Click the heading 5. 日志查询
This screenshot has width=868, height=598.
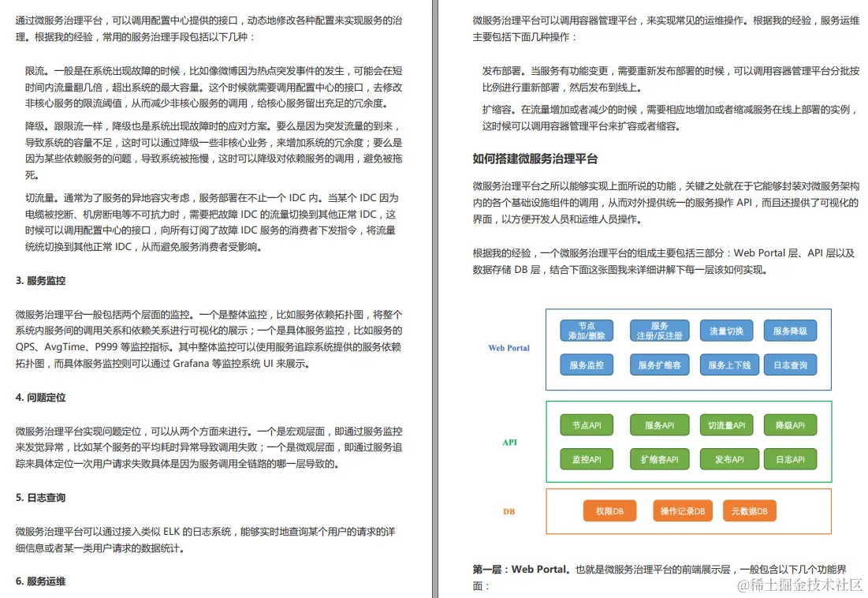(40, 498)
